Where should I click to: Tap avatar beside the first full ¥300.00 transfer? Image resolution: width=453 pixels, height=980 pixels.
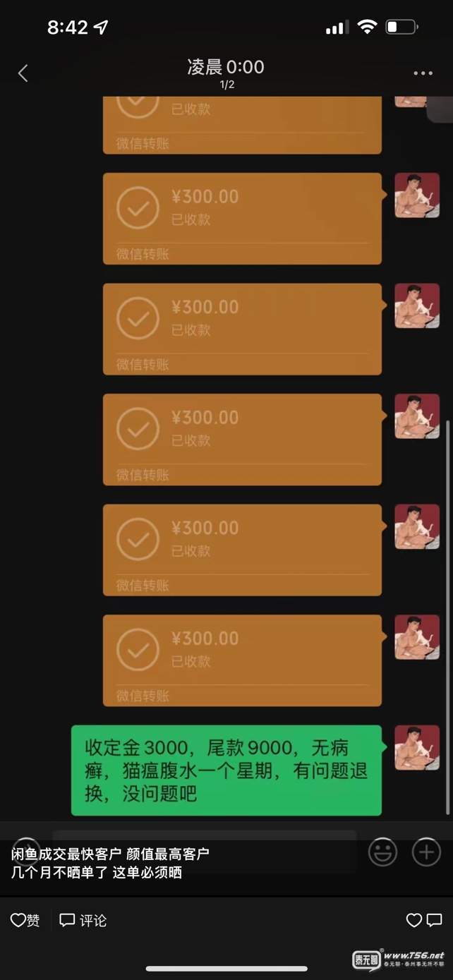417,195
